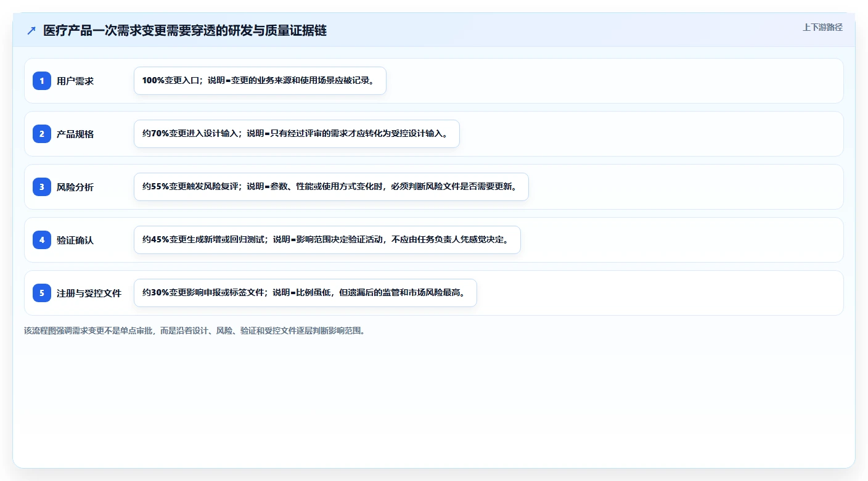Click the step number 3 badge
The width and height of the screenshot is (868, 481).
tap(42, 187)
